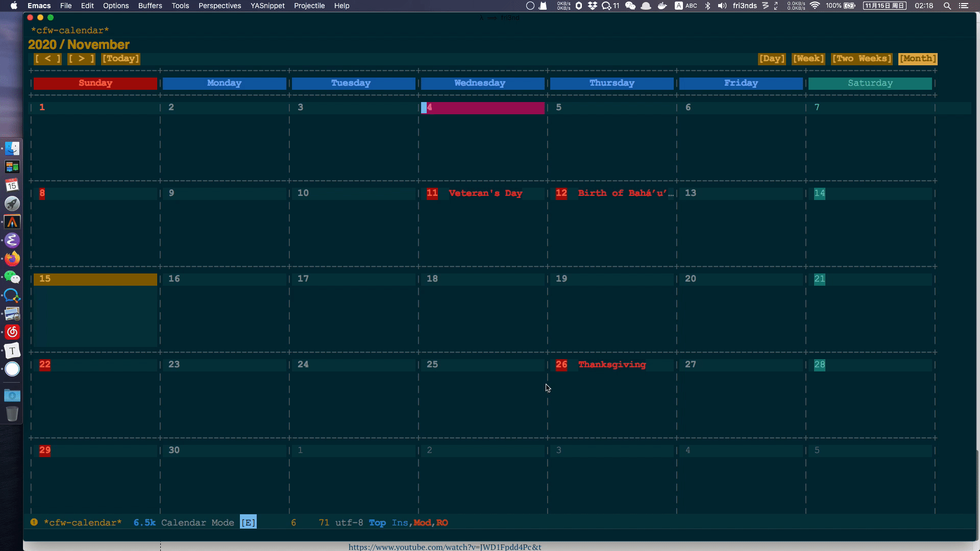Open the Wi-Fi status menu
980x551 pixels.
point(815,6)
